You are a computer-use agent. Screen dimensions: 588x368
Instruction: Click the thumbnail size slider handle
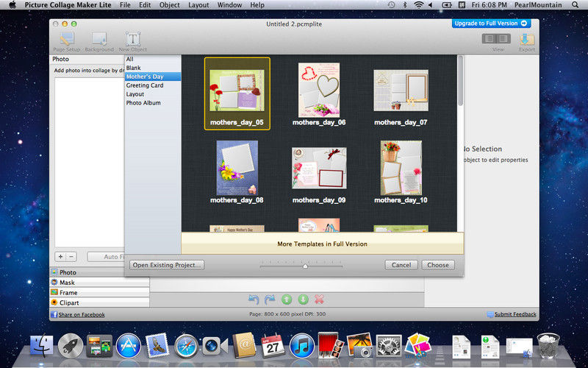tap(305, 266)
